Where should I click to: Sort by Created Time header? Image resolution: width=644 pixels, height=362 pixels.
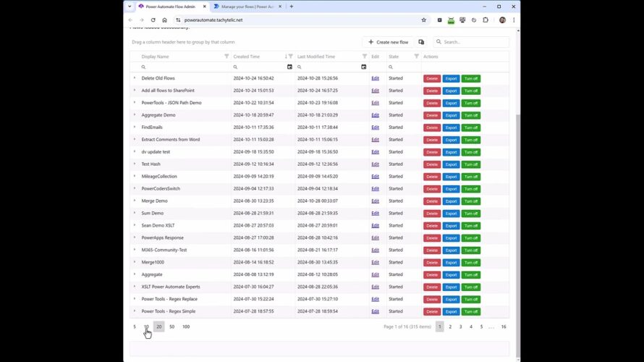(247, 56)
